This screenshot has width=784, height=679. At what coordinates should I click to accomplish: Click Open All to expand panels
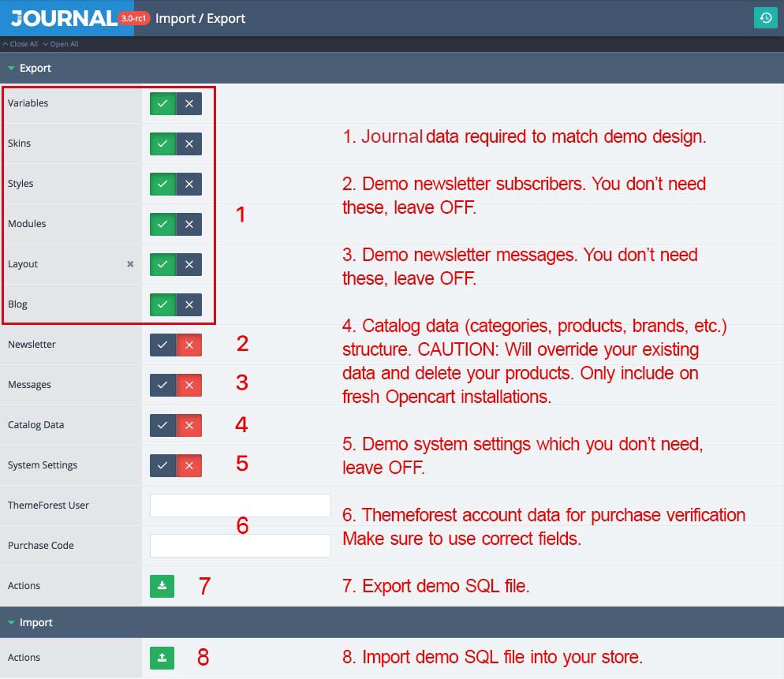pos(61,44)
